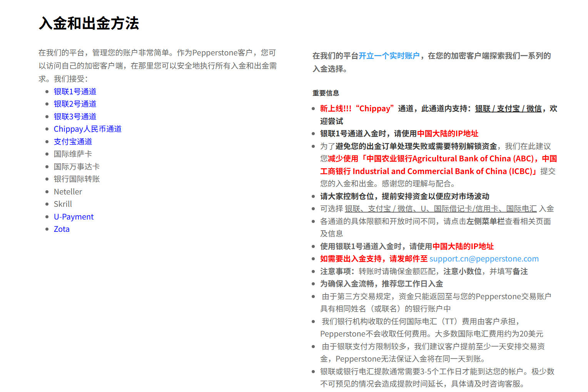Open the 银联1号通道 link
This screenshot has width=588, height=392.
pyautogui.click(x=75, y=92)
